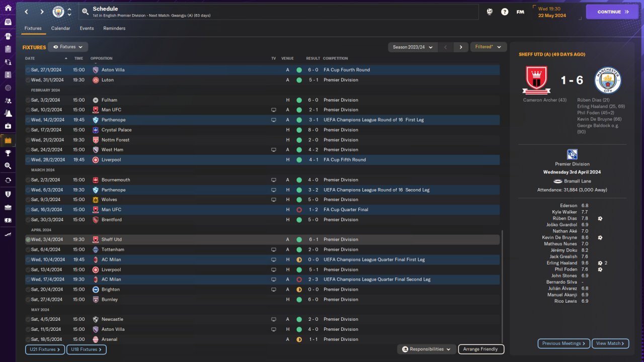Open Finances money icon in sidebar
Screen dimensions: 644x362
8,220
